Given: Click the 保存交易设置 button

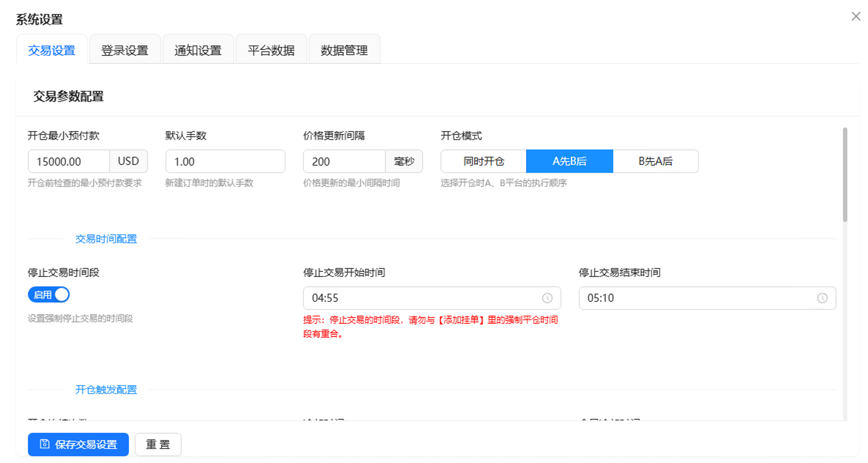Looking at the screenshot, I should 78,444.
